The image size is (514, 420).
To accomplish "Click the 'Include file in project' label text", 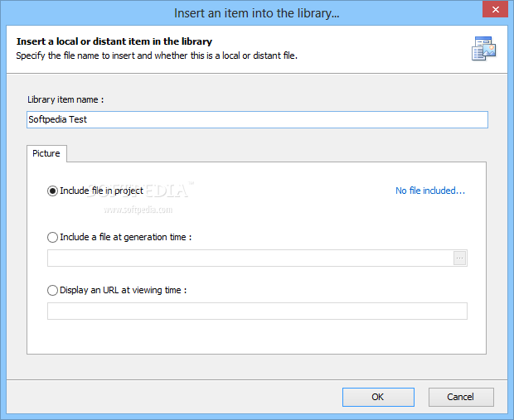I will click(102, 191).
